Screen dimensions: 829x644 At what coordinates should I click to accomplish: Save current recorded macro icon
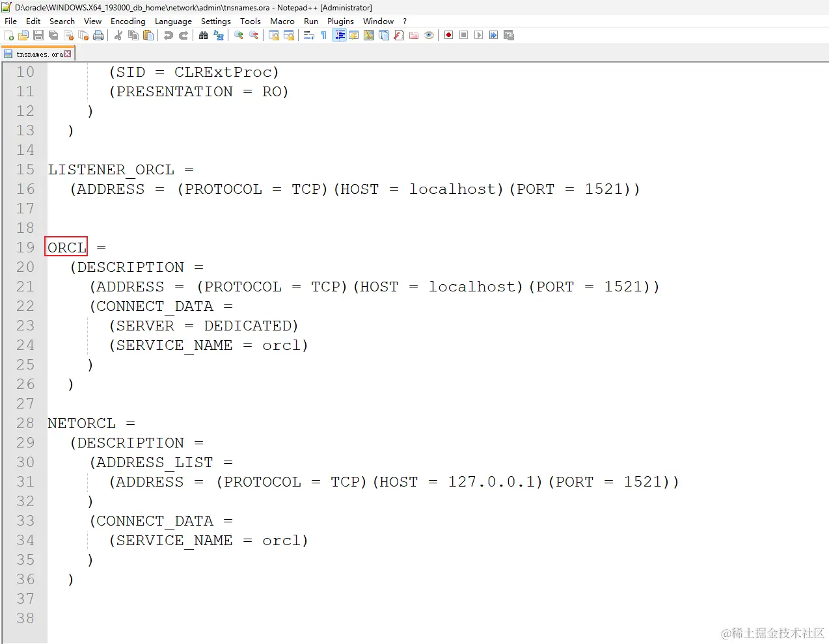[509, 35]
